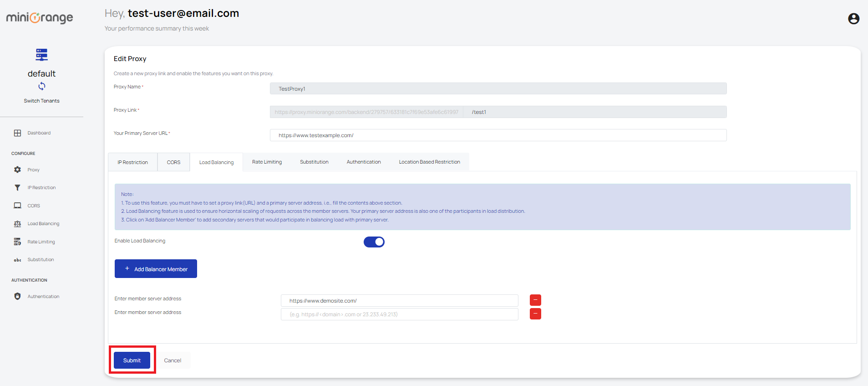Cancel editing the proxy
This screenshot has height=386, width=868.
(x=173, y=360)
